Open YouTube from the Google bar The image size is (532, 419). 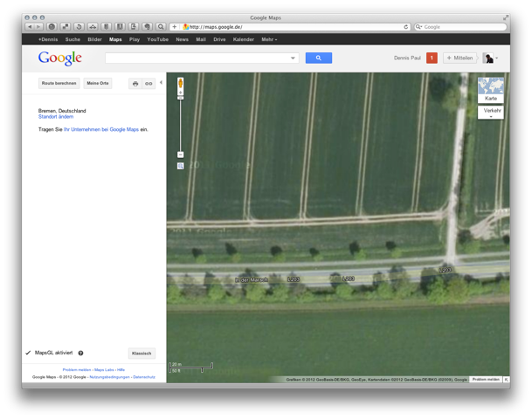click(157, 39)
